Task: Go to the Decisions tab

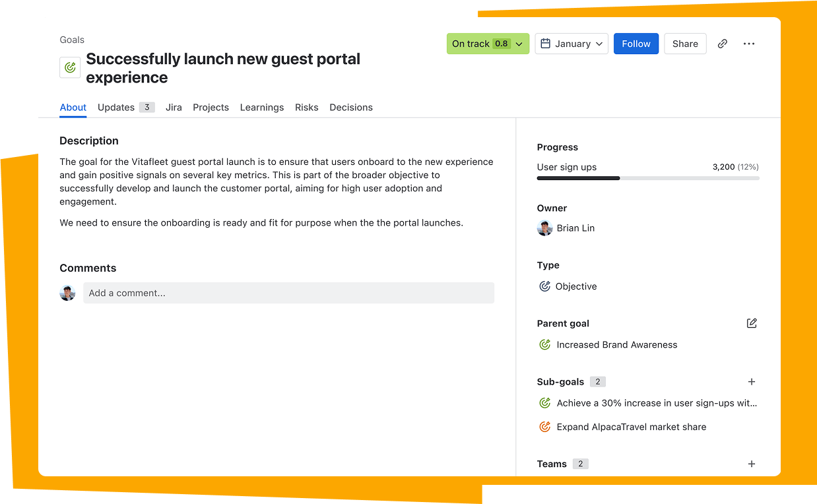Action: (x=351, y=108)
